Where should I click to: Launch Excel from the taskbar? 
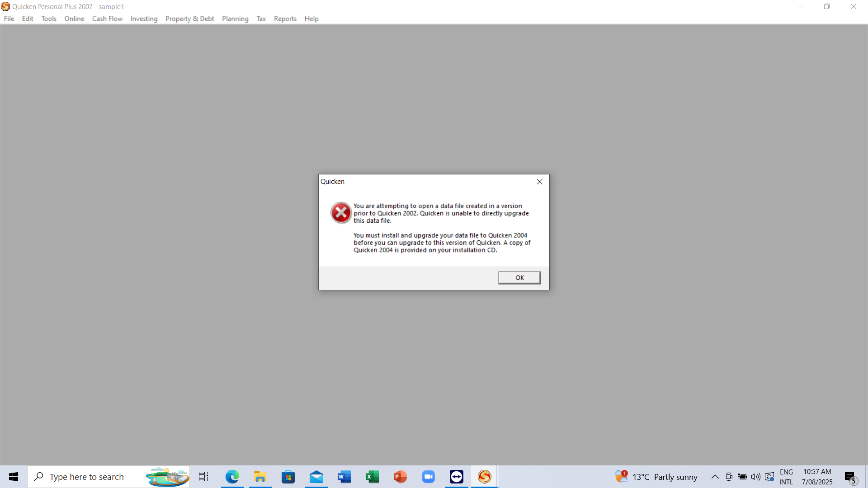[373, 477]
